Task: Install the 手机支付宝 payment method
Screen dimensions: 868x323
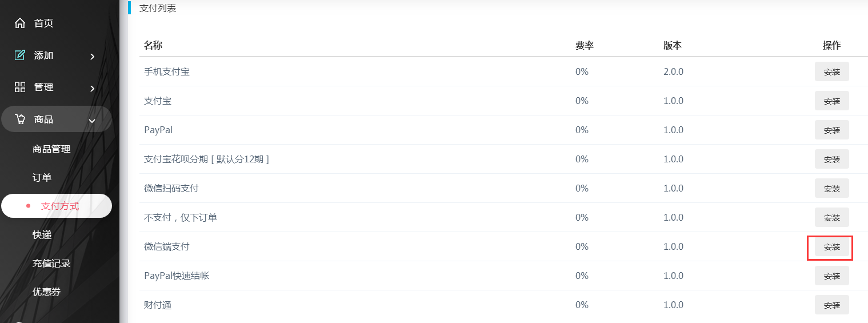Action: click(831, 72)
